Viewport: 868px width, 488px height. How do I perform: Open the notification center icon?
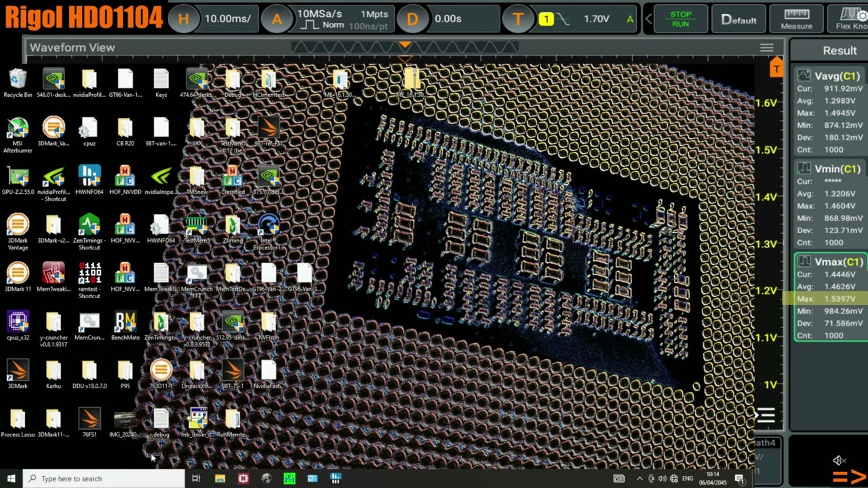[x=740, y=479]
